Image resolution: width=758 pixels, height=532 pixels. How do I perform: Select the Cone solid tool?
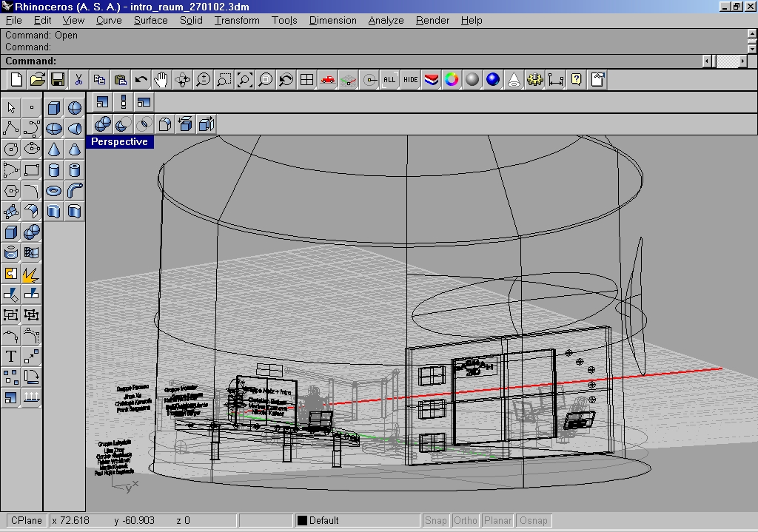point(54,149)
